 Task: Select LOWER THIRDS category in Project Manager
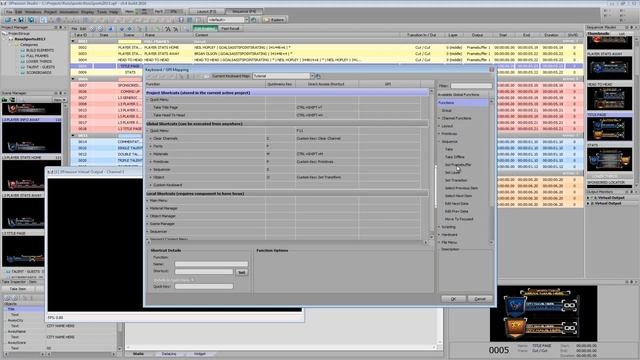pyautogui.click(x=39, y=61)
